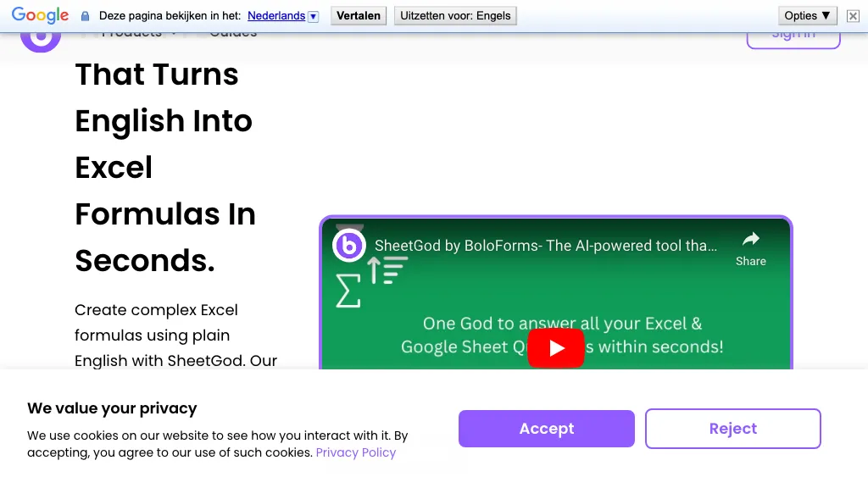Open the Opties dropdown menu
Screen dimensions: 868x488
pyautogui.click(x=807, y=15)
